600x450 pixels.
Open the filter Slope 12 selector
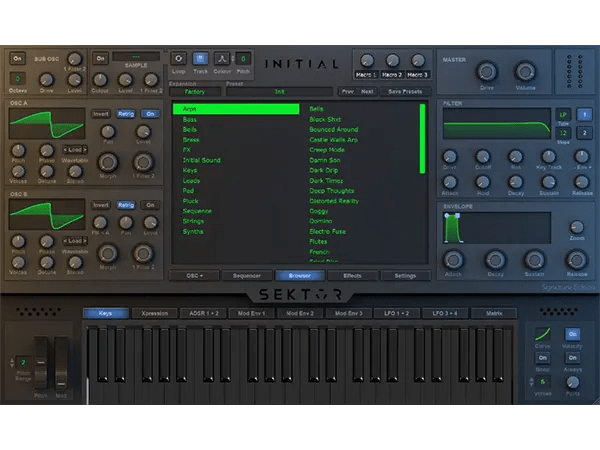563,133
